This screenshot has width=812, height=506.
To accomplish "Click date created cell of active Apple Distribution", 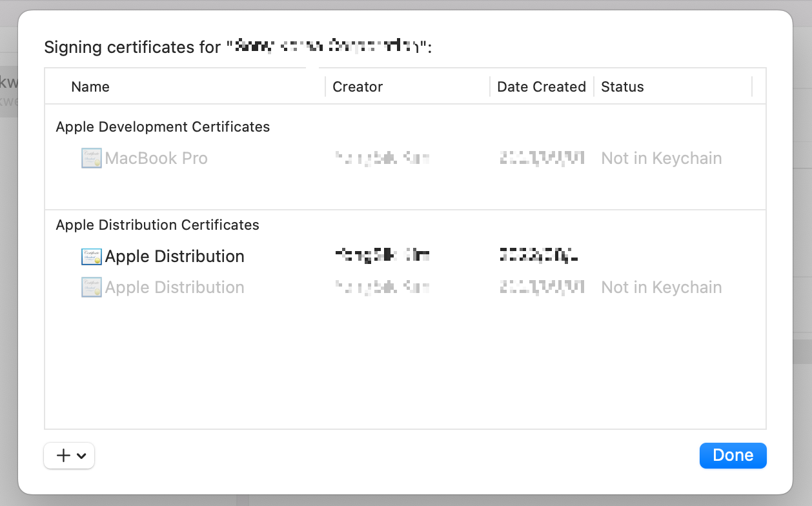I will [x=539, y=256].
